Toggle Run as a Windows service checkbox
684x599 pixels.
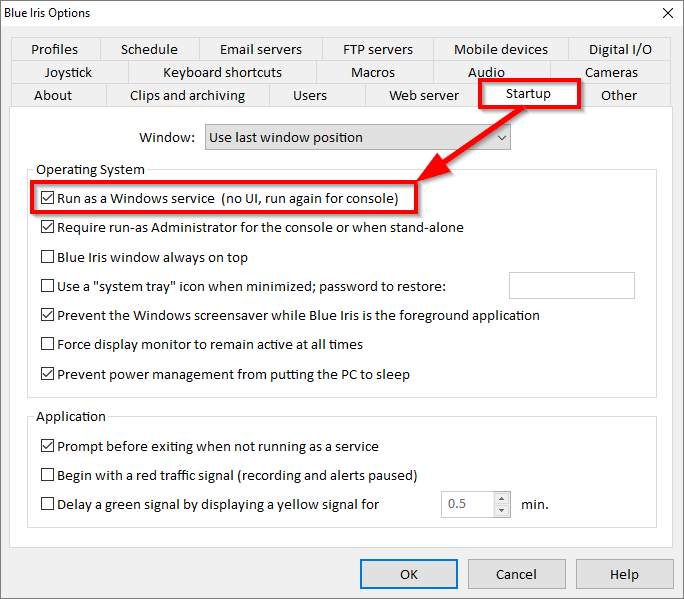(x=47, y=198)
